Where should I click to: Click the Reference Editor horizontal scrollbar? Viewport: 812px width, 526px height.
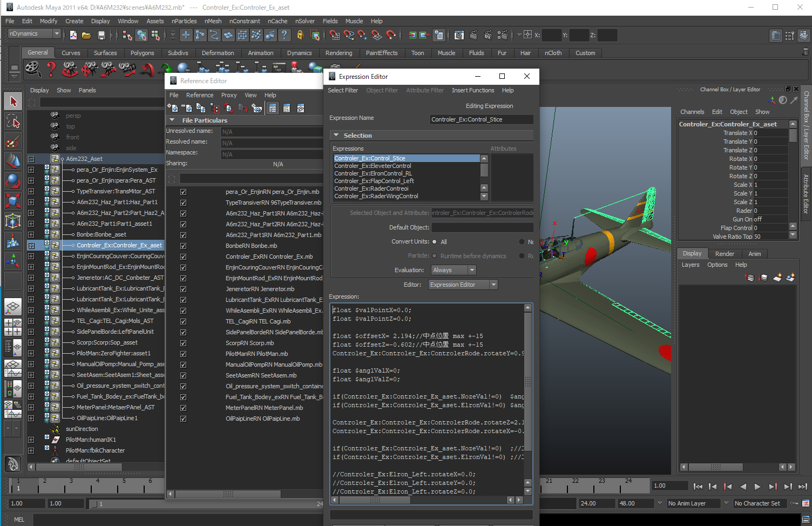(228, 494)
